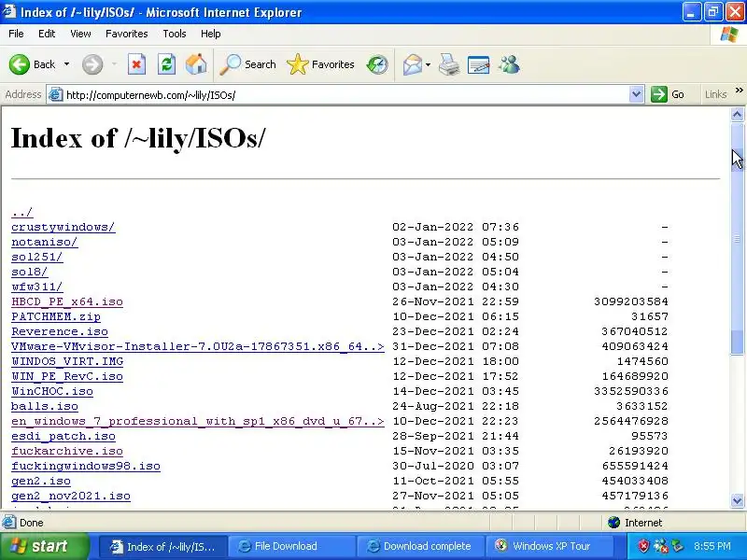The image size is (747, 560).
Task: Click the green Go button
Action: coord(668,94)
